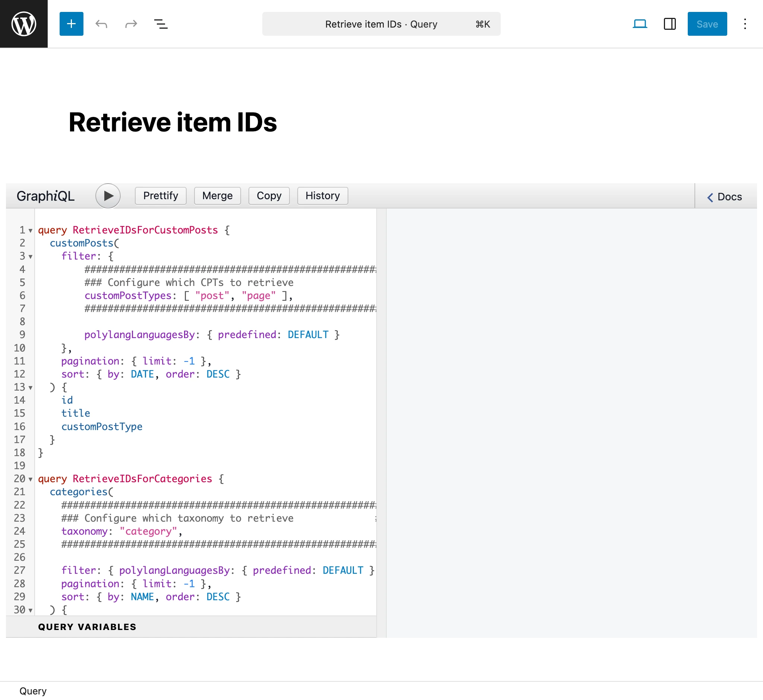
Task: Open the three-dot editor options menu
Action: [x=744, y=24]
